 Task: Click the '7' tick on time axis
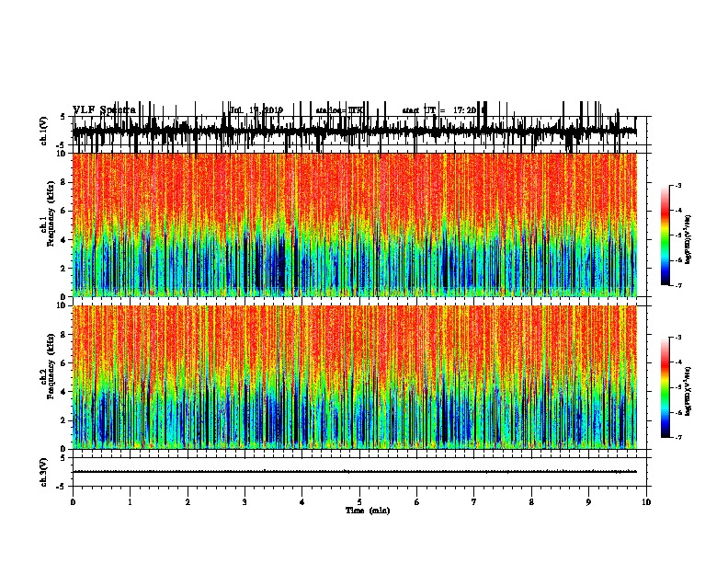tap(474, 502)
